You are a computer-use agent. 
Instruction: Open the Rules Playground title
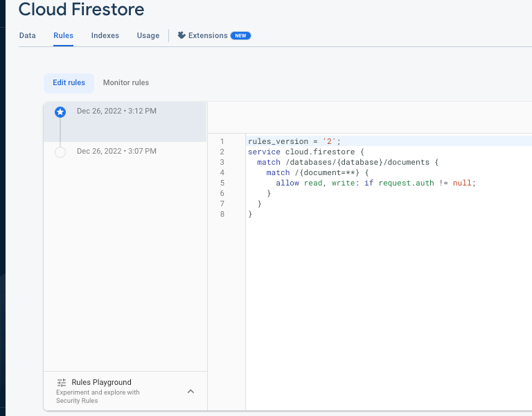101,382
